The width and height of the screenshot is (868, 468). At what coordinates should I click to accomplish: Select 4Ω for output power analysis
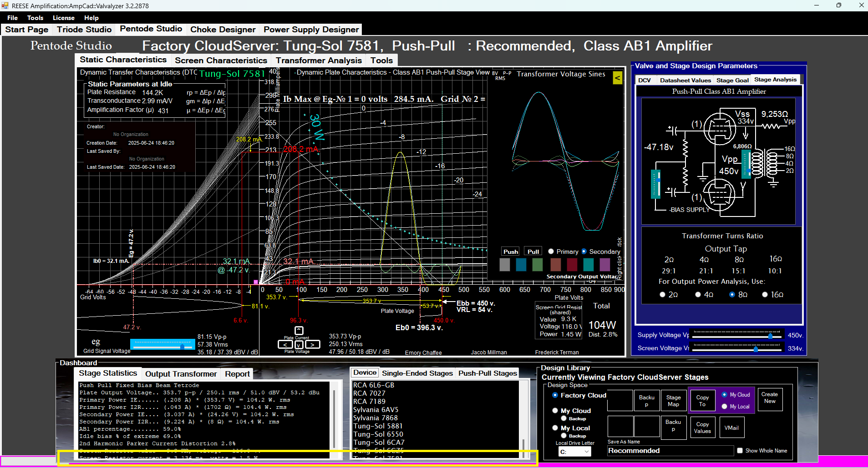point(698,295)
